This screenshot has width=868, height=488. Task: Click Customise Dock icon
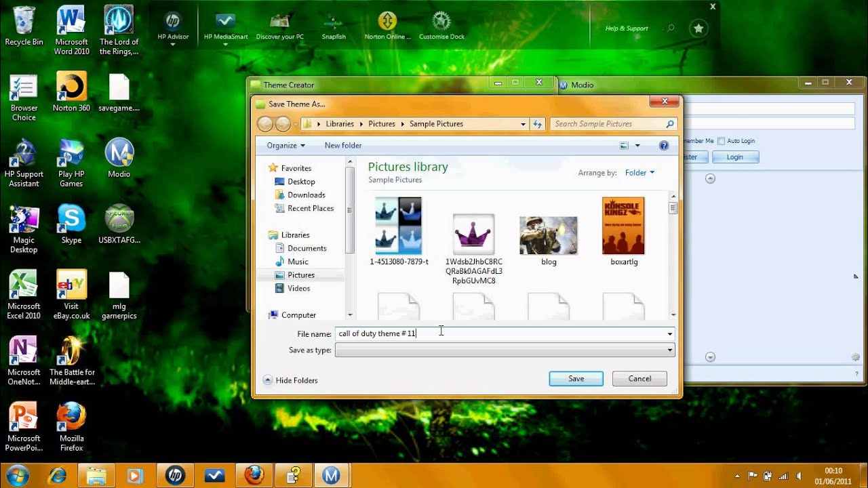point(441,26)
